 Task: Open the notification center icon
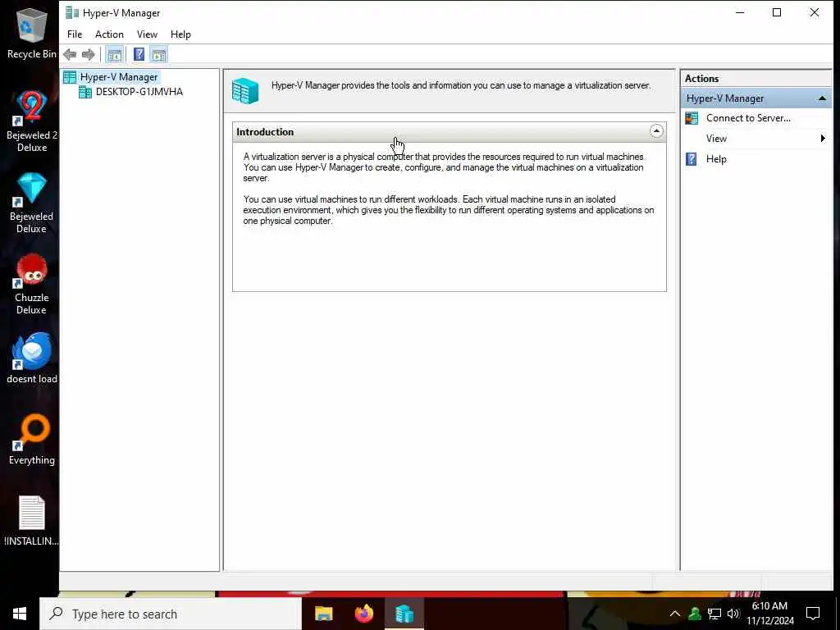click(813, 614)
